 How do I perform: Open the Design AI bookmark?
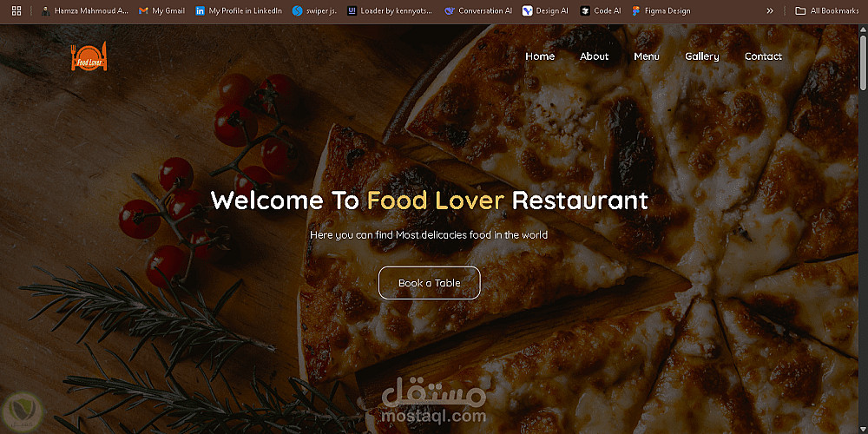tap(545, 10)
